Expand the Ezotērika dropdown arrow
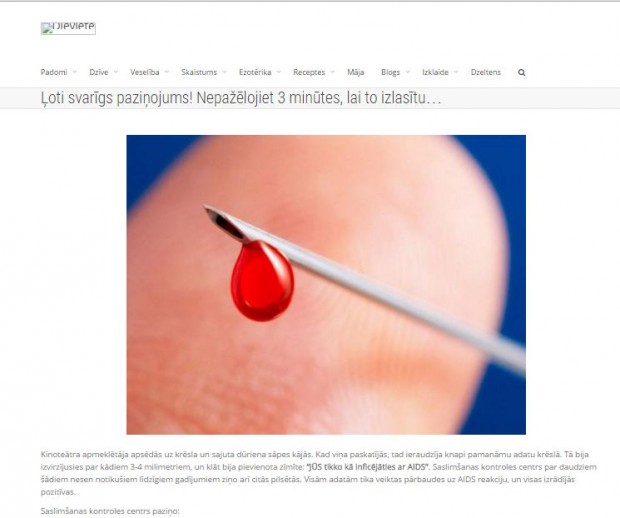The width and height of the screenshot is (620, 518). point(278,72)
